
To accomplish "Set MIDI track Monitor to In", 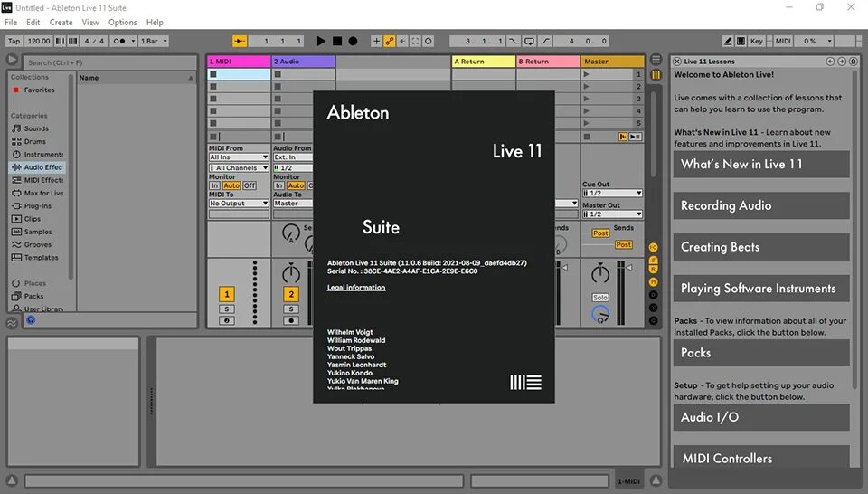I will pos(215,185).
